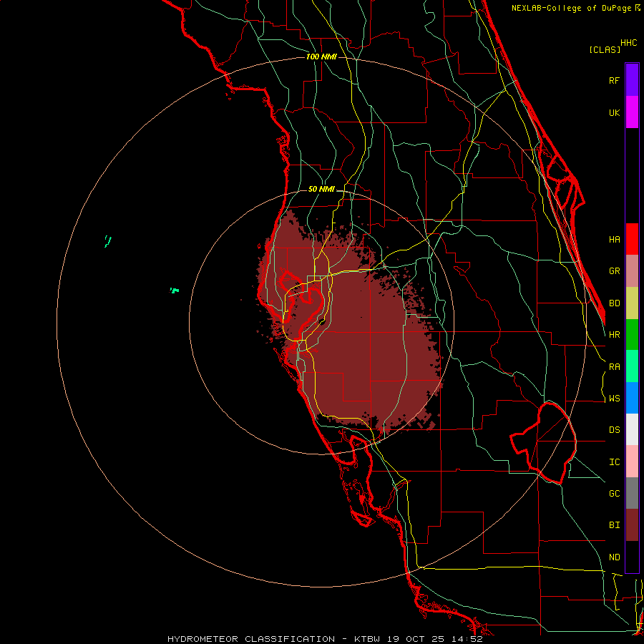Click the "RA" legend label
The height and width of the screenshot is (644, 644).
[614, 367]
